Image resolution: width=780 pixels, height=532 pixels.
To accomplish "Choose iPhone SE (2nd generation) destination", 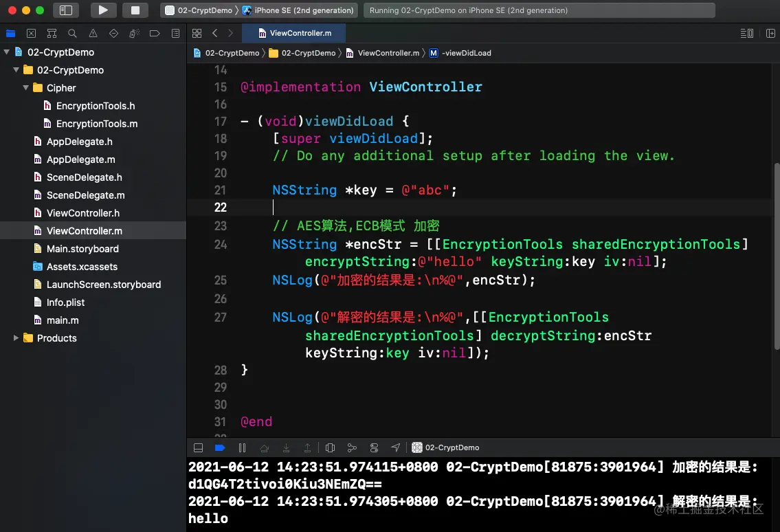I will (298, 10).
